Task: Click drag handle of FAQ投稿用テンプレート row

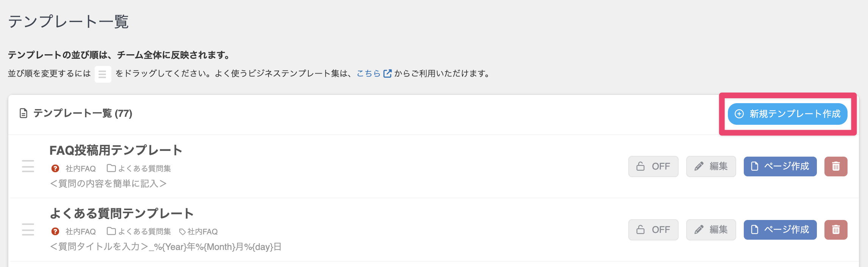Action: pos(28,166)
